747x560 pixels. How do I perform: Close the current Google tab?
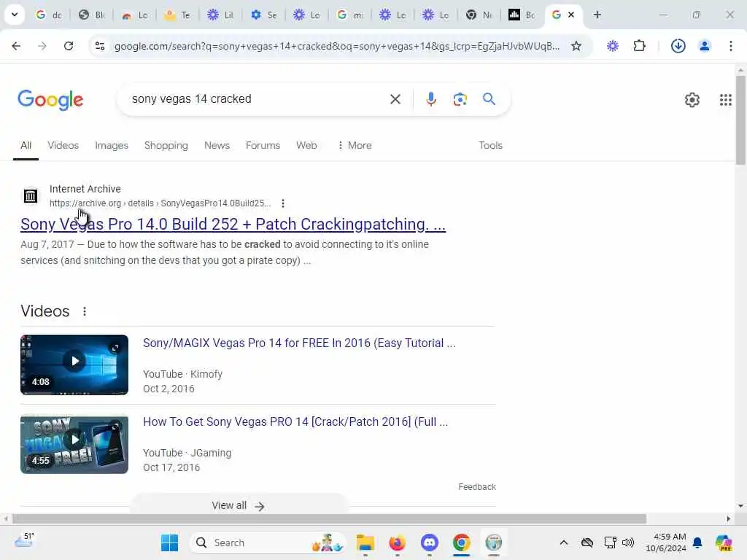click(x=571, y=15)
